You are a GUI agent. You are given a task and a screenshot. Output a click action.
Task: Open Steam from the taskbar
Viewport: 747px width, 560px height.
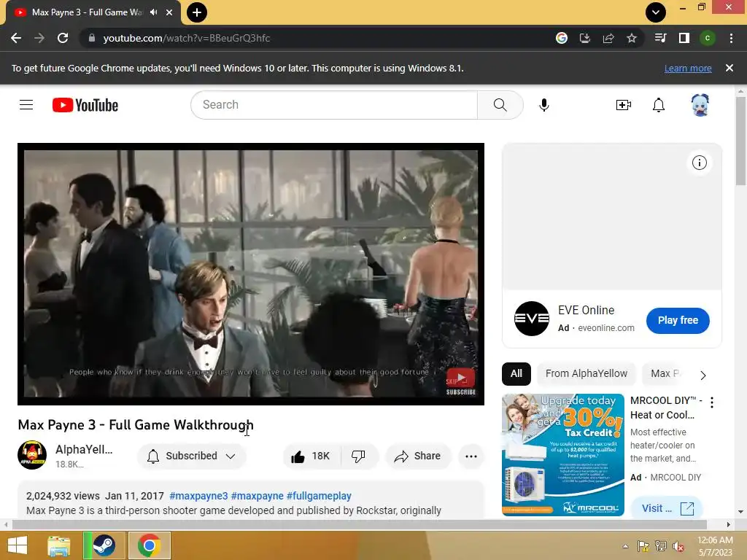104,545
